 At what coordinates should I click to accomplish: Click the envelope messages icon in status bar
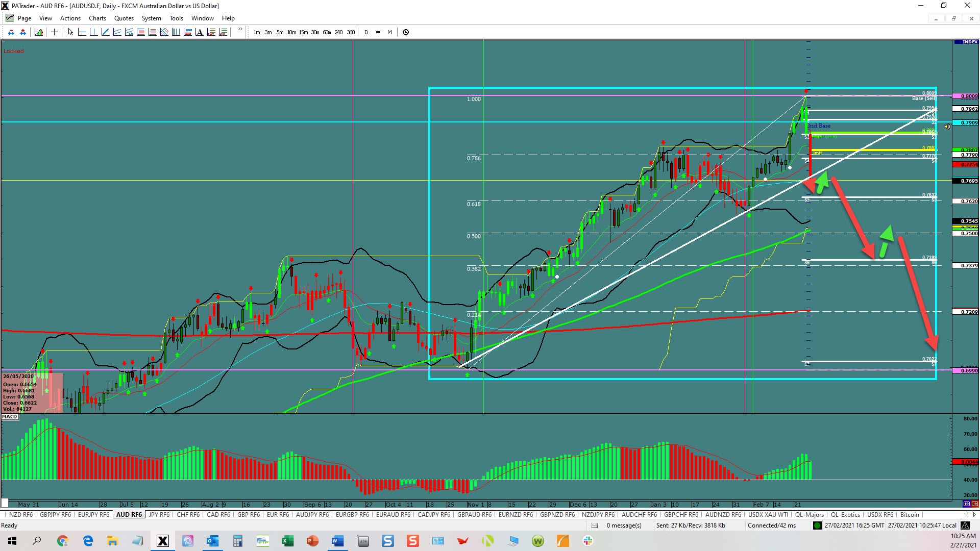click(594, 525)
